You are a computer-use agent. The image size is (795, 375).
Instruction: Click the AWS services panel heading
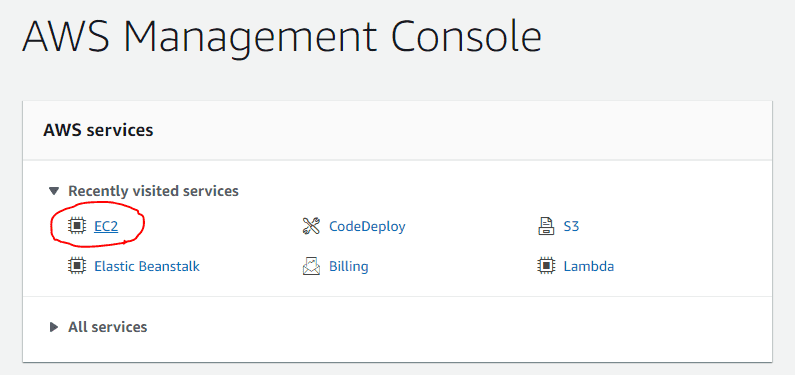98,130
